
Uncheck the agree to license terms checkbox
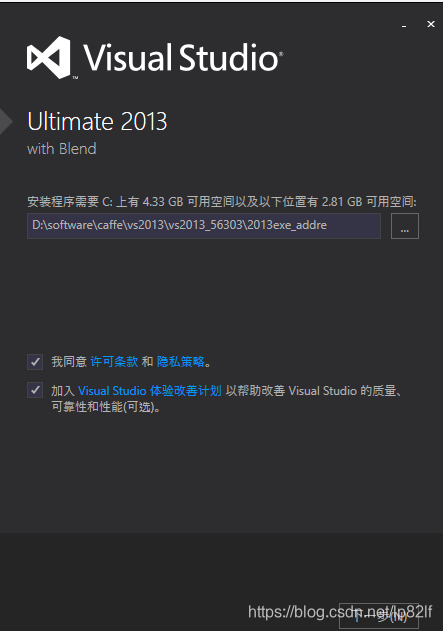[x=35, y=362]
